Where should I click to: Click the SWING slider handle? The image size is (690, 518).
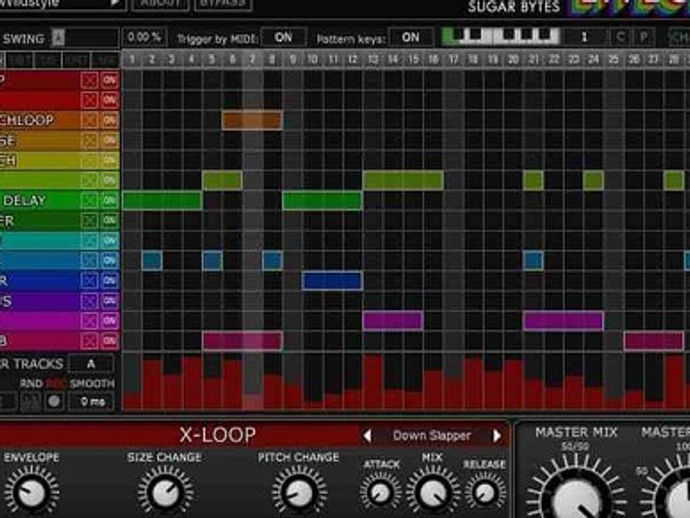(x=58, y=38)
